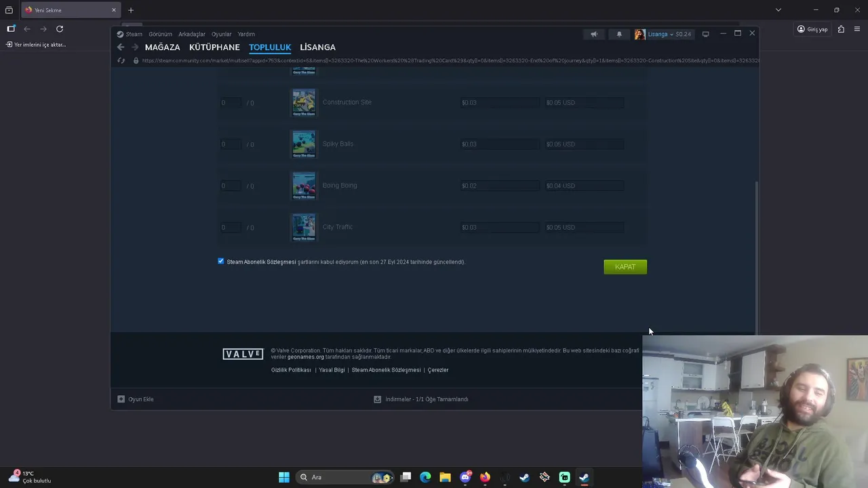Open Steam notifications bell
Viewport: 868px width, 488px height.
(619, 34)
